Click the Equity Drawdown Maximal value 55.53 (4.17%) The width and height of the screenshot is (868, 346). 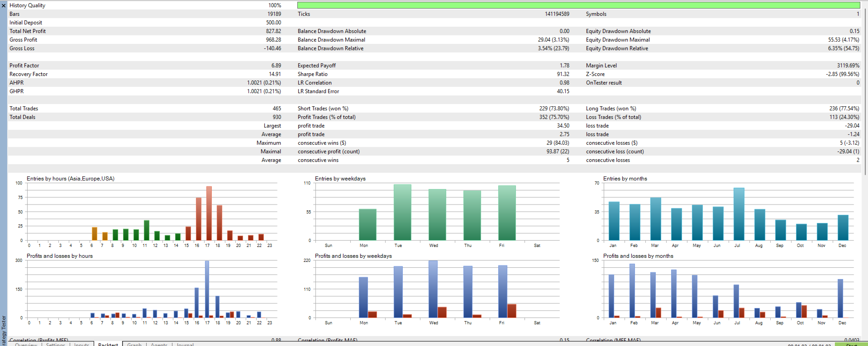(844, 40)
